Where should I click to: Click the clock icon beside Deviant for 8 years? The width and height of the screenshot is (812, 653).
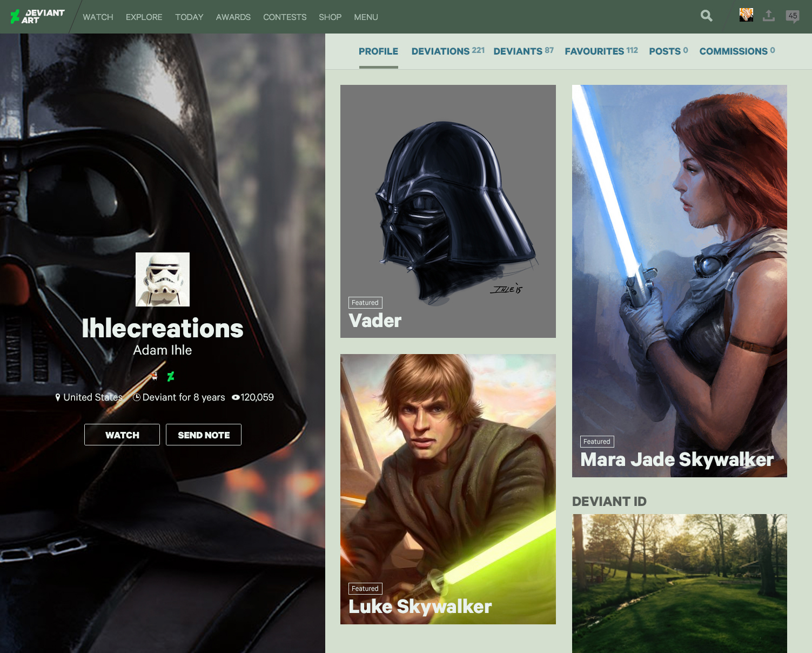pos(137,397)
